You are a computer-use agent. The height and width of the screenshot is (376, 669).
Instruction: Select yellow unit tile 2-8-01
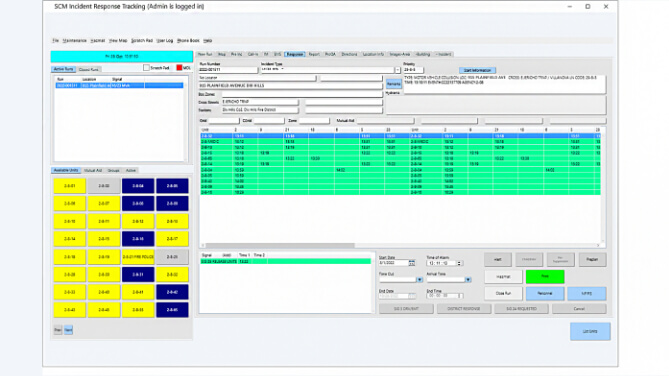pos(70,186)
